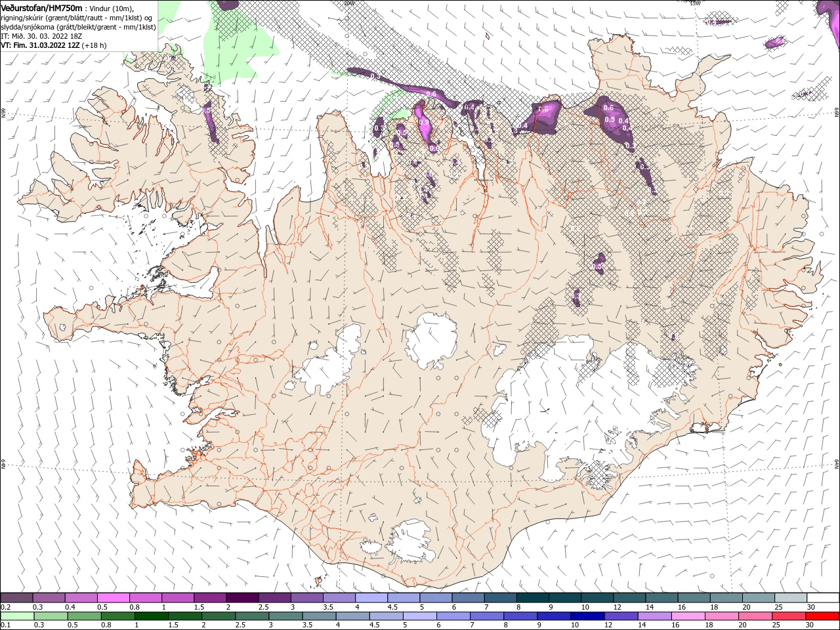This screenshot has height=630, width=840.
Task: Click the '1.5' label in the lower scale
Action: pos(173,625)
